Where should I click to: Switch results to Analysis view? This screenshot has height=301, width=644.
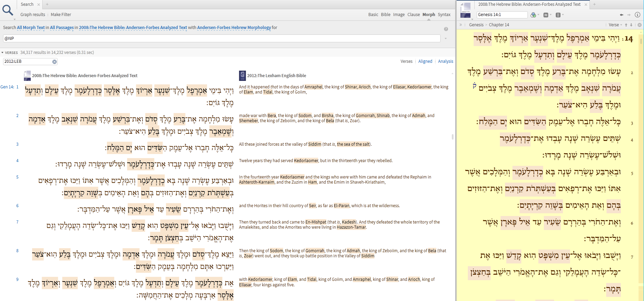click(x=446, y=61)
